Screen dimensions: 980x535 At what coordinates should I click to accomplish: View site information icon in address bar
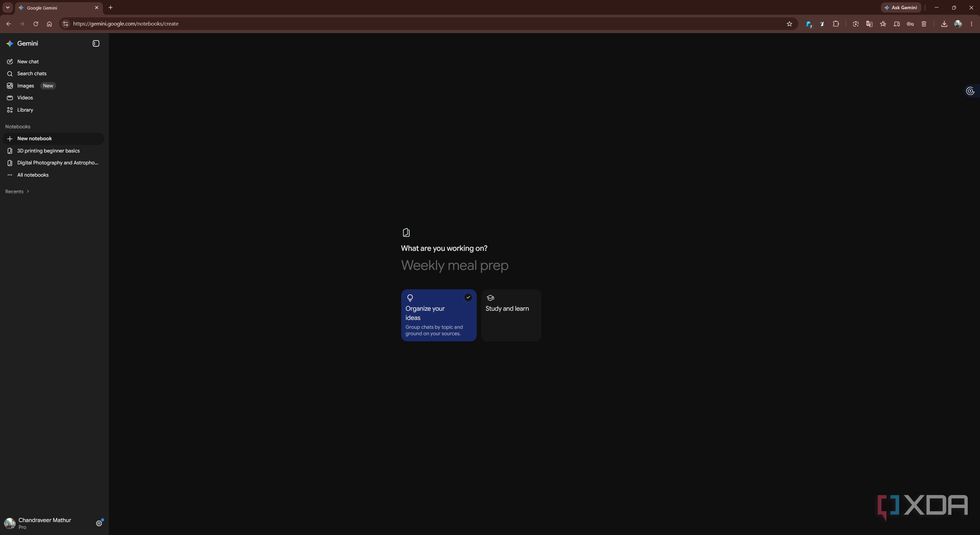click(x=65, y=23)
